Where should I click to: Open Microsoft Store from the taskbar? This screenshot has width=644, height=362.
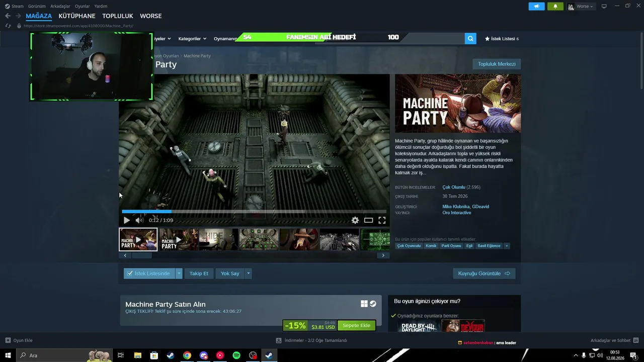click(154, 355)
